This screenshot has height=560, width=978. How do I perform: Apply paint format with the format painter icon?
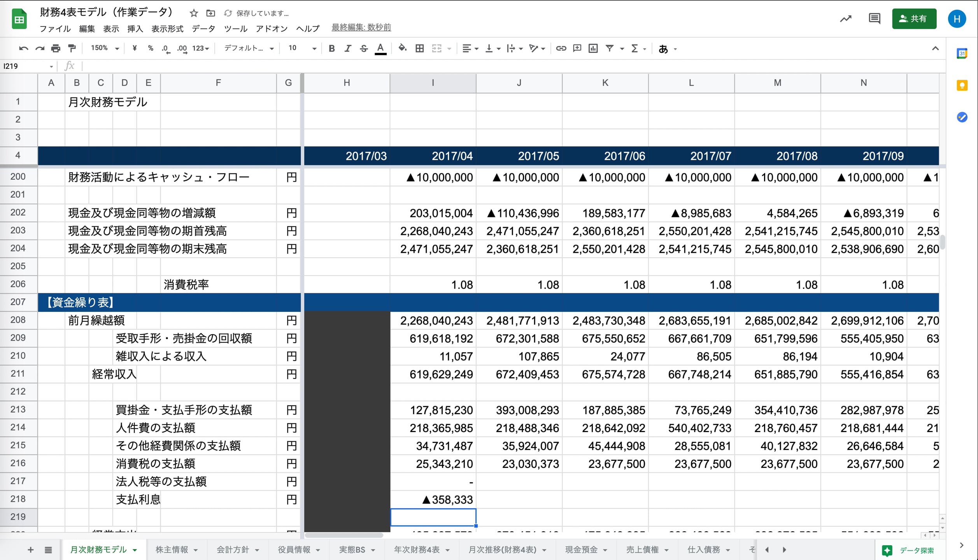pos(72,48)
